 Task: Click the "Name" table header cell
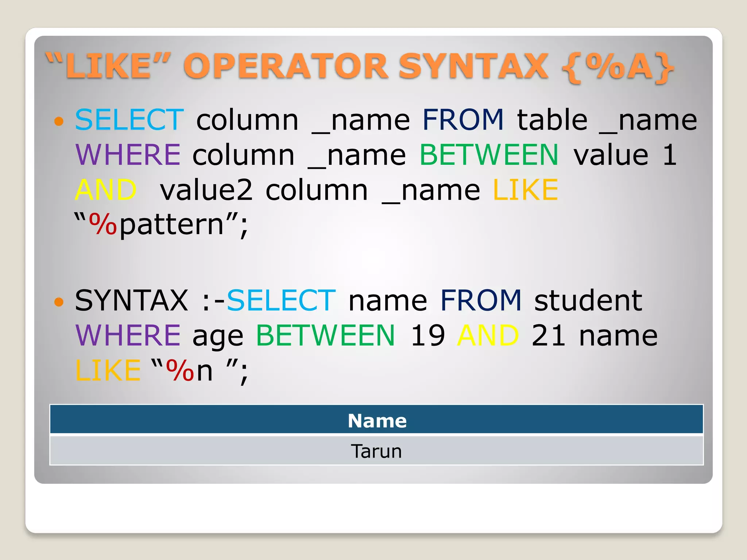pyautogui.click(x=376, y=419)
